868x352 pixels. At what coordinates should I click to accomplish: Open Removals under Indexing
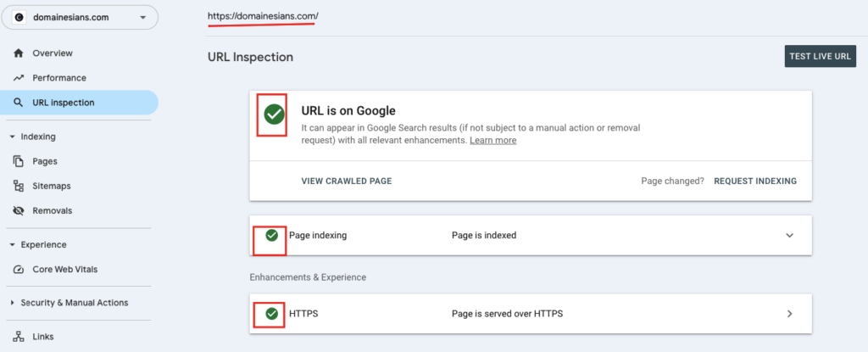pos(52,210)
